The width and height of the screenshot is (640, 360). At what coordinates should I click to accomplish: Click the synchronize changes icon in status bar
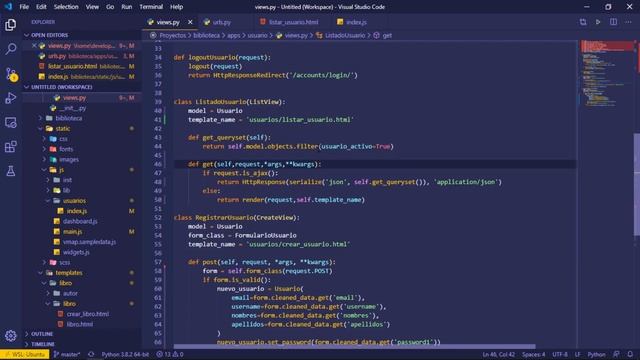[91, 354]
